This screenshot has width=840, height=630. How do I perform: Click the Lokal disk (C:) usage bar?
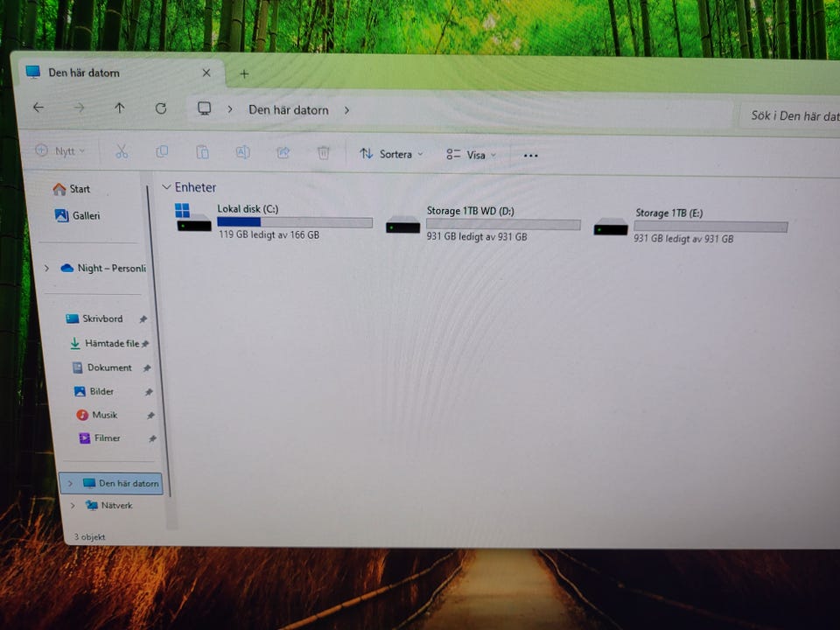pyautogui.click(x=295, y=222)
